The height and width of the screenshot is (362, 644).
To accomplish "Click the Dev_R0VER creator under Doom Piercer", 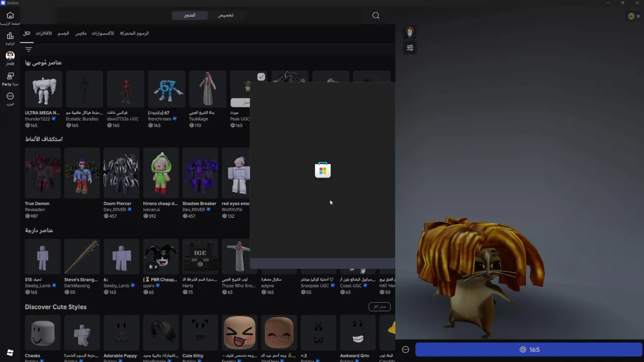I will pyautogui.click(x=115, y=210).
